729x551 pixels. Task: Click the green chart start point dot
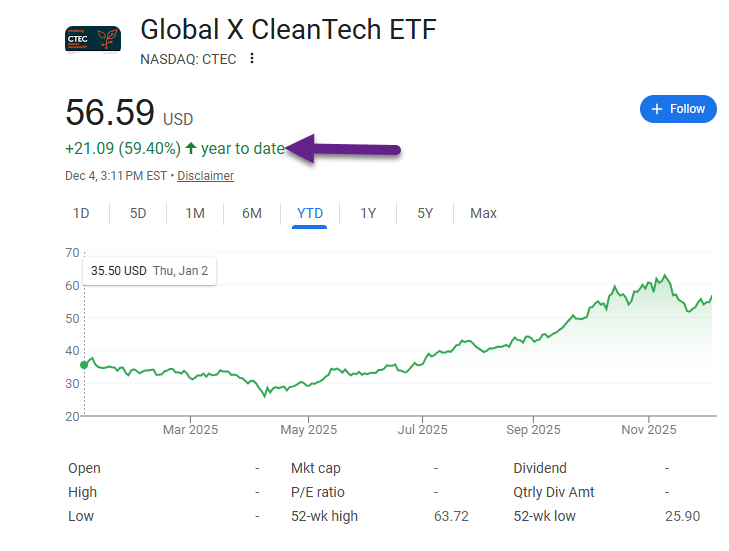(x=84, y=365)
